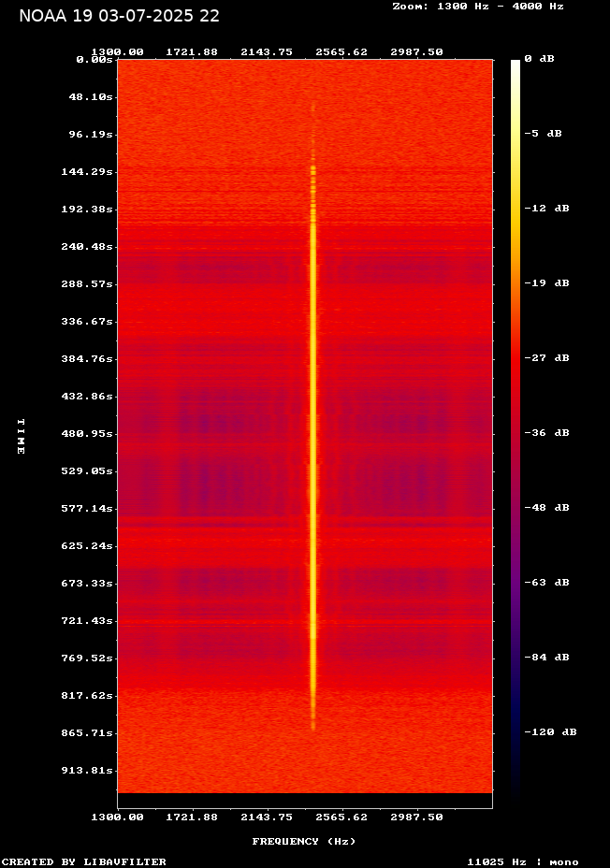
Task: Click the '0 dB' color scale label
Action: [539, 59]
